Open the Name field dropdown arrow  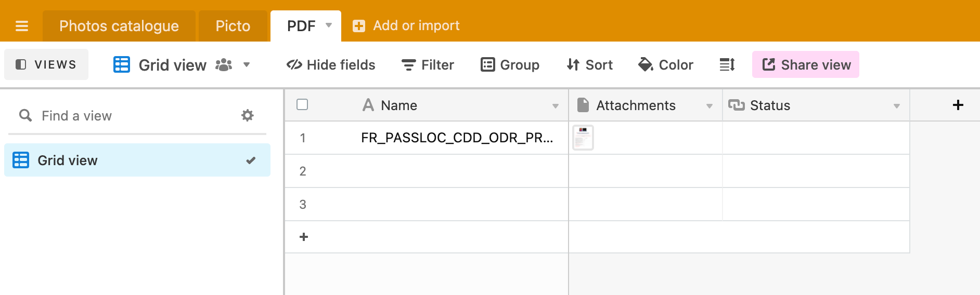556,106
